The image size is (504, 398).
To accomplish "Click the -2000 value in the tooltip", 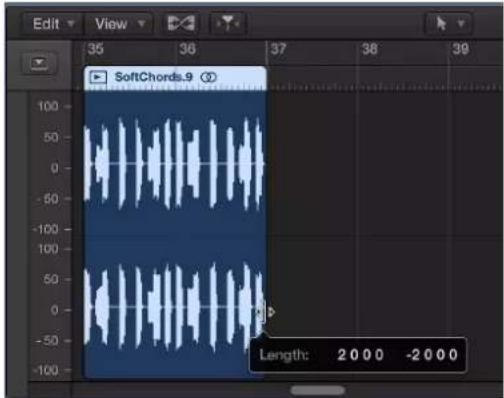I will point(432,355).
